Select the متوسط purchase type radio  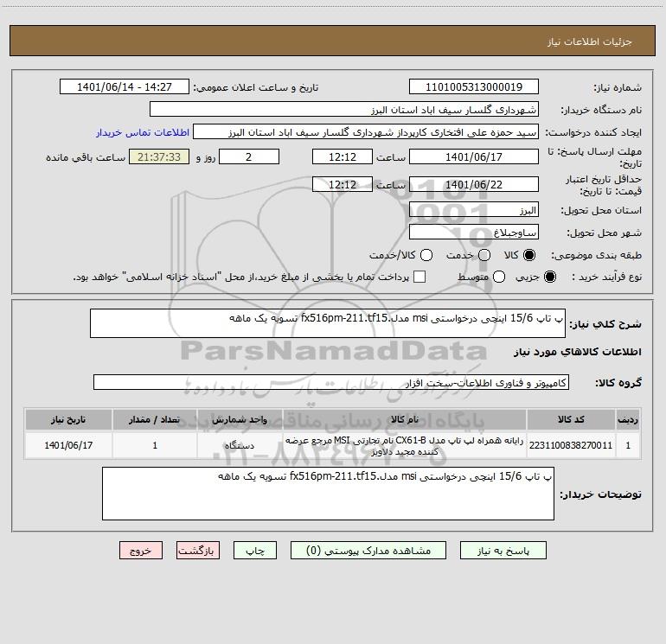499,277
